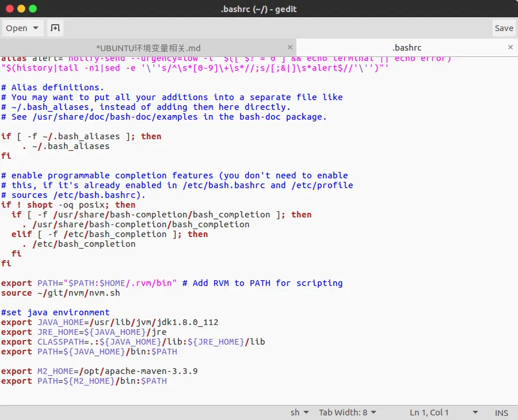Click the '# See /usr/share/doc/bash-doc/examples' comment line
The image size is (518, 420).
coord(164,117)
